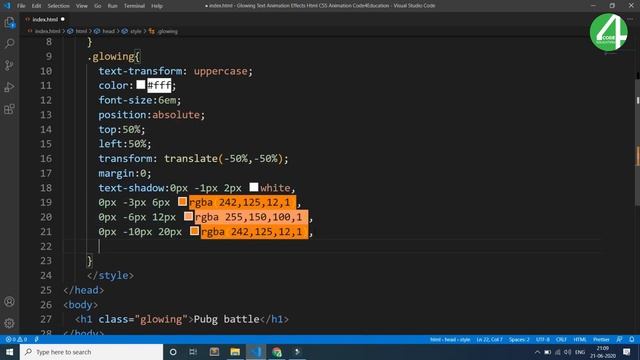The height and width of the screenshot is (360, 640).
Task: Open the Terminal menu
Action: (134, 6)
